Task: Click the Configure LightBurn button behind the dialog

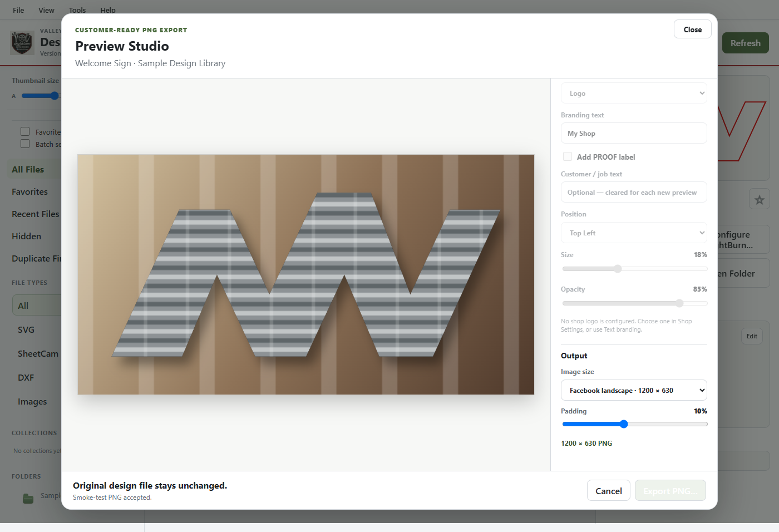Action: pos(743,239)
